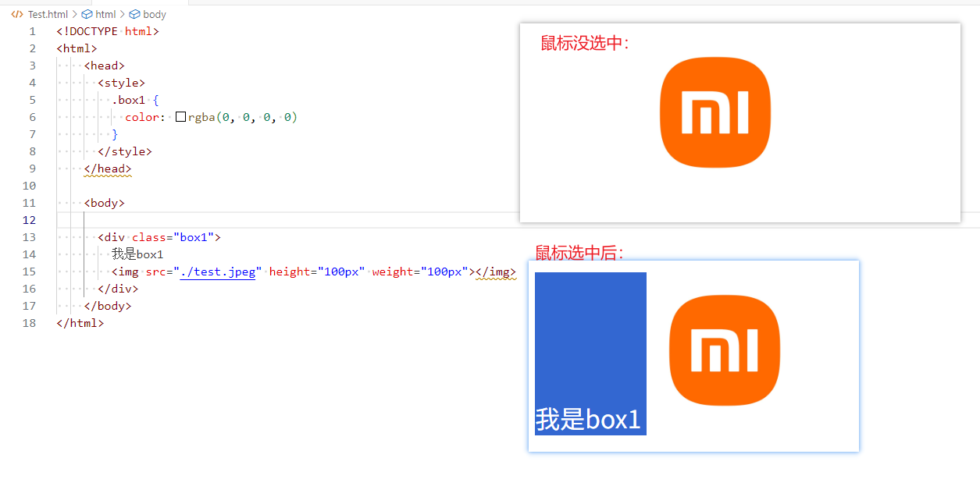Click the 鼠标没选中 label in the preview
This screenshot has width=980, height=497.
[x=585, y=44]
